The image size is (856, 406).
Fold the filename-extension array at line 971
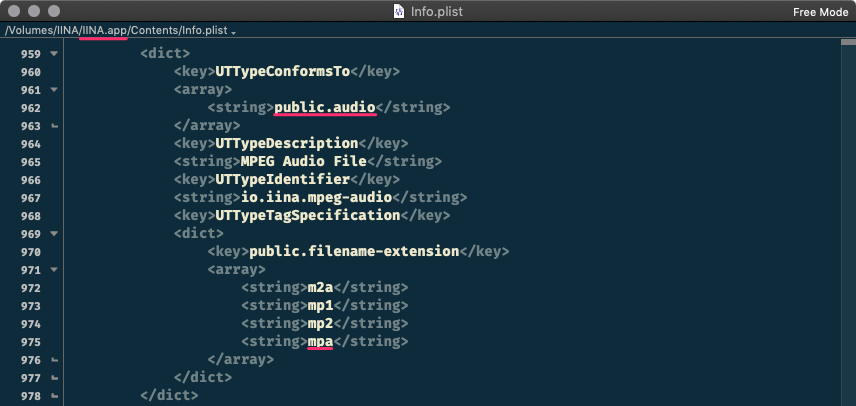click(x=53, y=270)
